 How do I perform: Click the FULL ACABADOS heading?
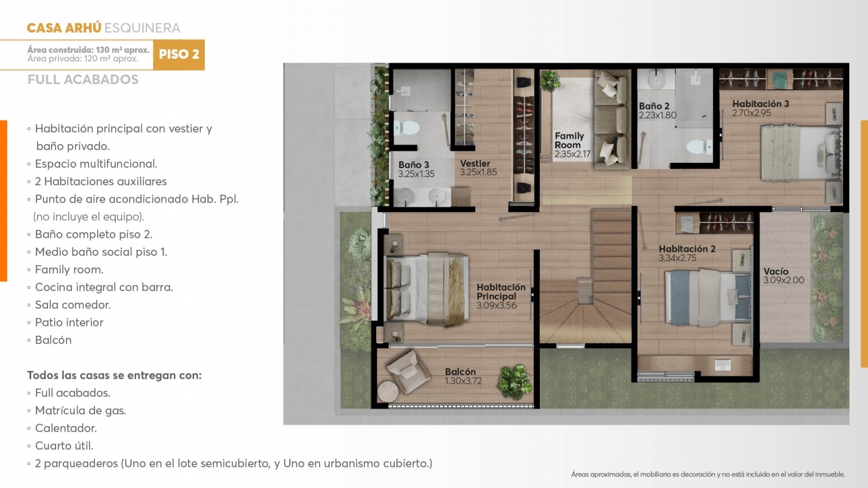pos(83,80)
